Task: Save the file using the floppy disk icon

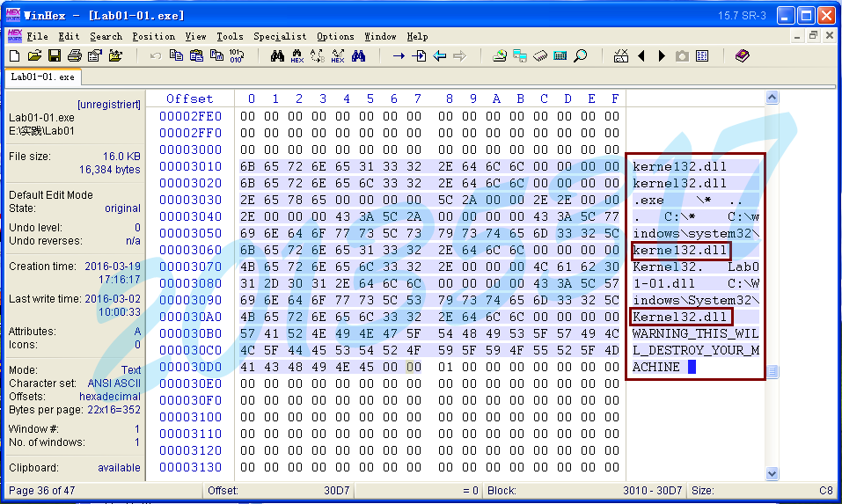Action: (x=55, y=55)
